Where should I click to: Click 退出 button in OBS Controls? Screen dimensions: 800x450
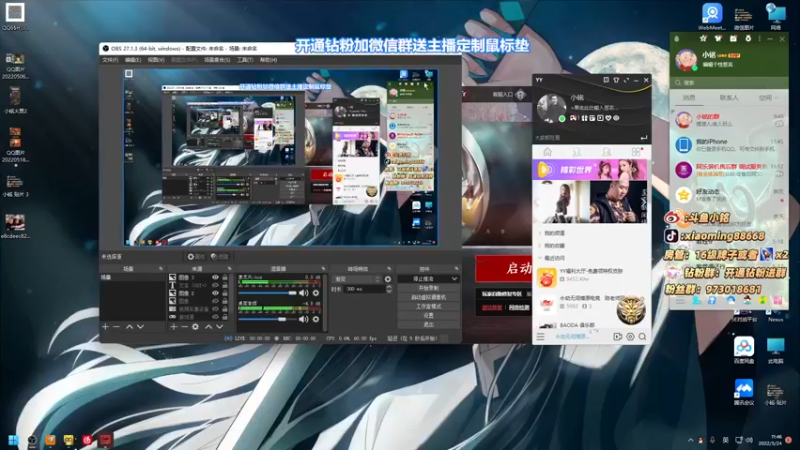[x=428, y=324]
